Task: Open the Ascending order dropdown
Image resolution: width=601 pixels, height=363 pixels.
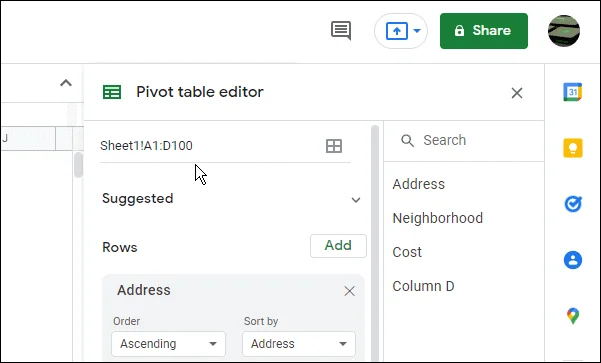Action: pos(168,344)
